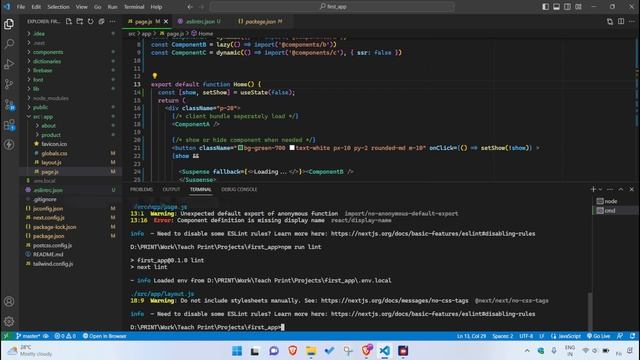The width and height of the screenshot is (640, 360).
Task: Switch to the Debug Console tab
Action: coord(239,189)
